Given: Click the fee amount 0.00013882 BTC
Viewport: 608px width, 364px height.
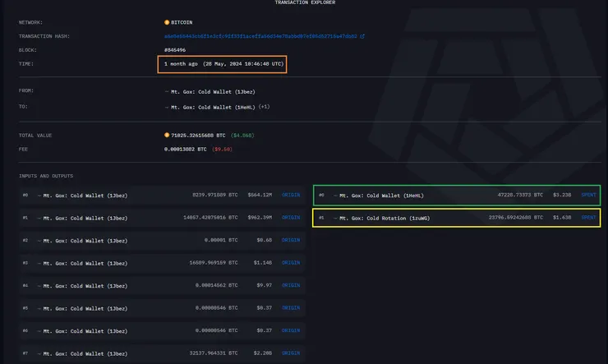Looking at the screenshot, I should (186, 150).
